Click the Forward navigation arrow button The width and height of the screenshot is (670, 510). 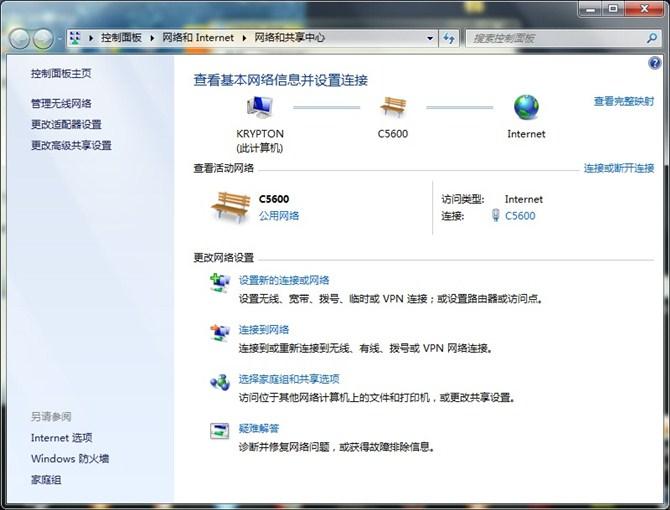[x=44, y=38]
